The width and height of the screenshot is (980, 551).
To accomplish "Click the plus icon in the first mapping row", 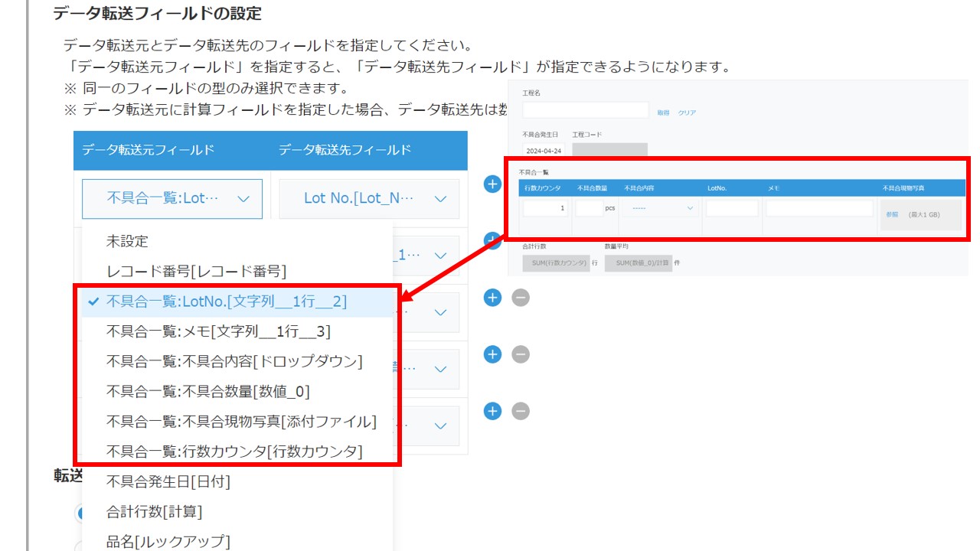I will (x=492, y=184).
